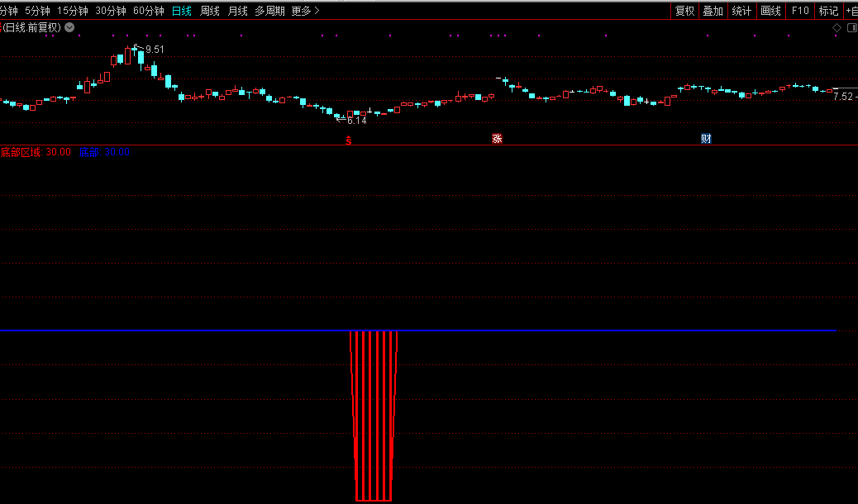Viewport: 858px width, 504px height.
Task: Click the 复权 adjustment button
Action: 684,11
